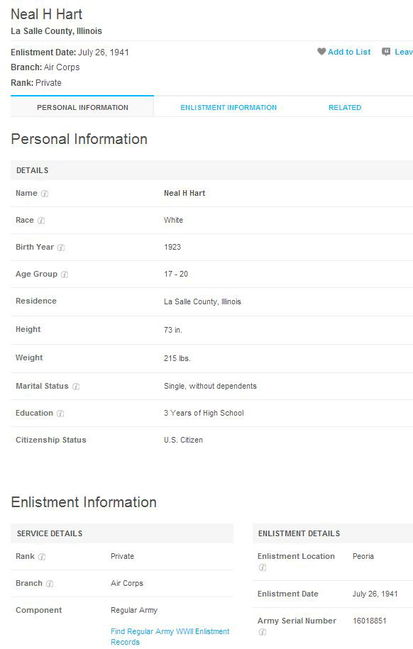The image size is (413, 649).
Task: Click the heart icon beside Add to List
Action: [x=322, y=52]
